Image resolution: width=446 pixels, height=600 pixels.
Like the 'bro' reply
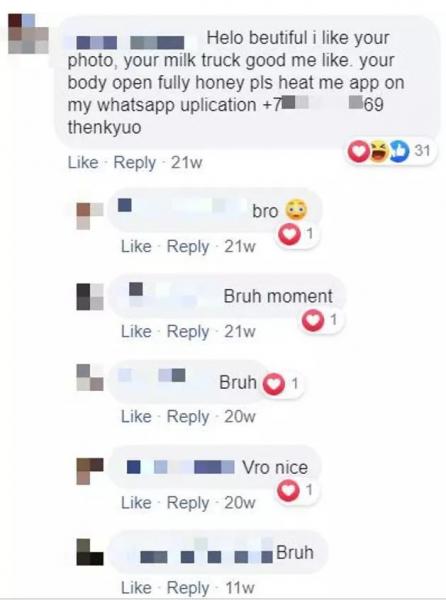point(136,246)
